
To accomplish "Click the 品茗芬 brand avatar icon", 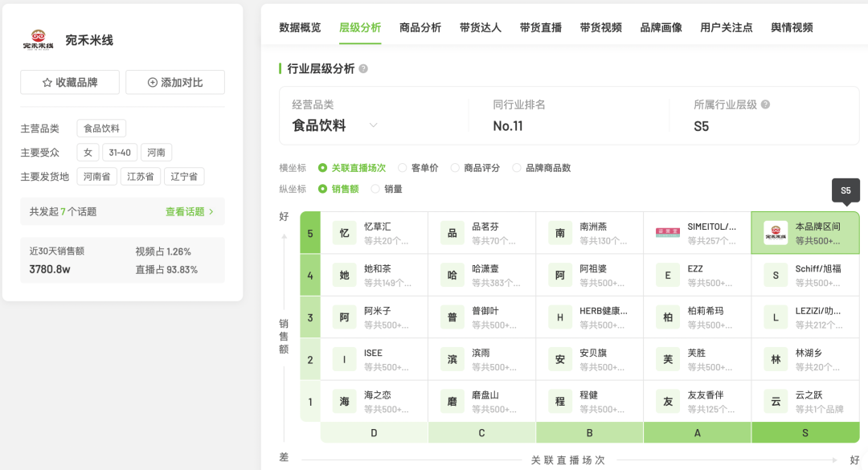I will point(452,233).
